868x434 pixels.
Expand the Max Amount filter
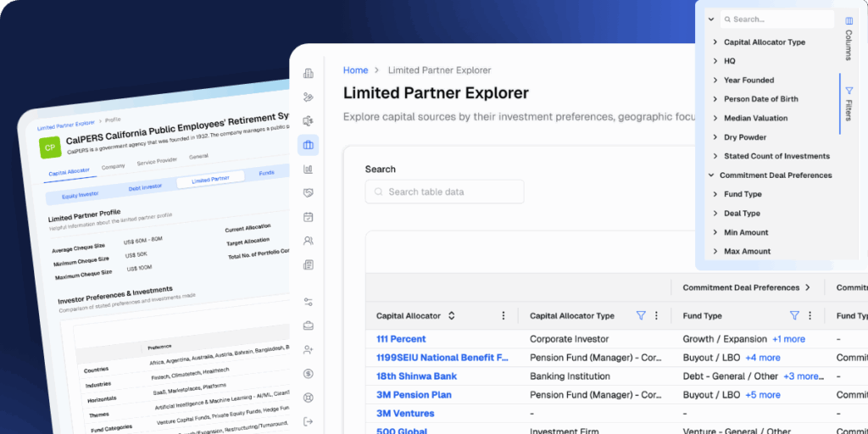pyautogui.click(x=715, y=251)
